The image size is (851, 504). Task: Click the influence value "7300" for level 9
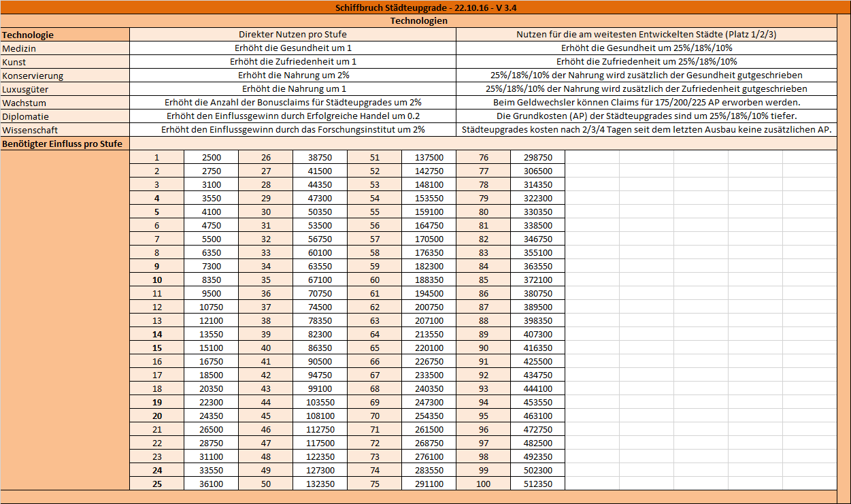click(x=211, y=266)
